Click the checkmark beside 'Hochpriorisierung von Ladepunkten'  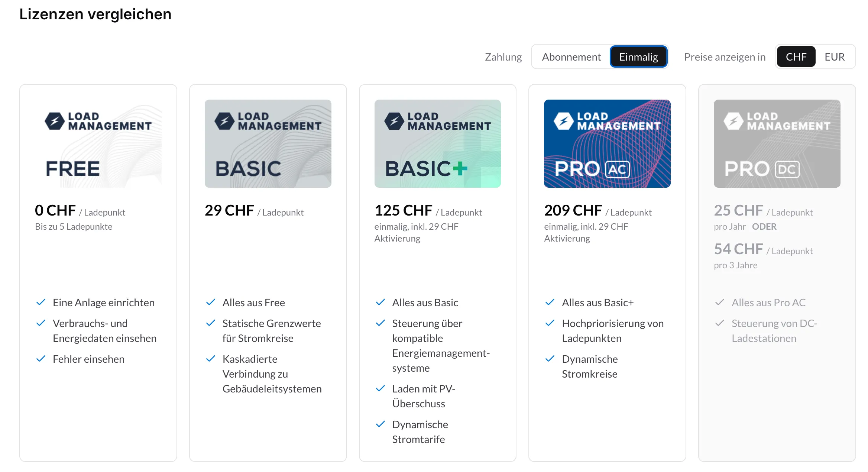[550, 323]
